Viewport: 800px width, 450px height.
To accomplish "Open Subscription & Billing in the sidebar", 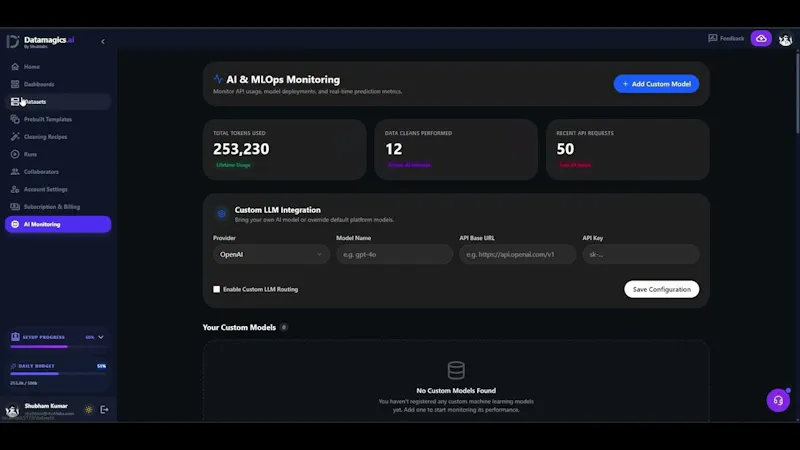I will [58, 207].
